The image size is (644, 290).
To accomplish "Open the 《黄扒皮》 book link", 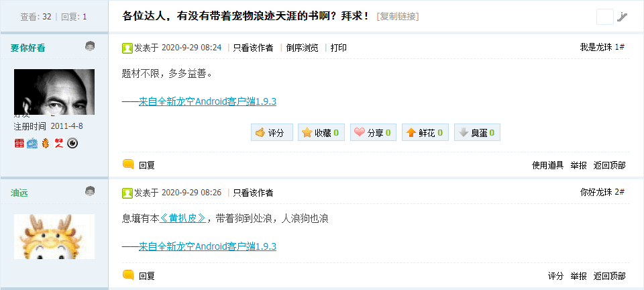I will point(182,219).
